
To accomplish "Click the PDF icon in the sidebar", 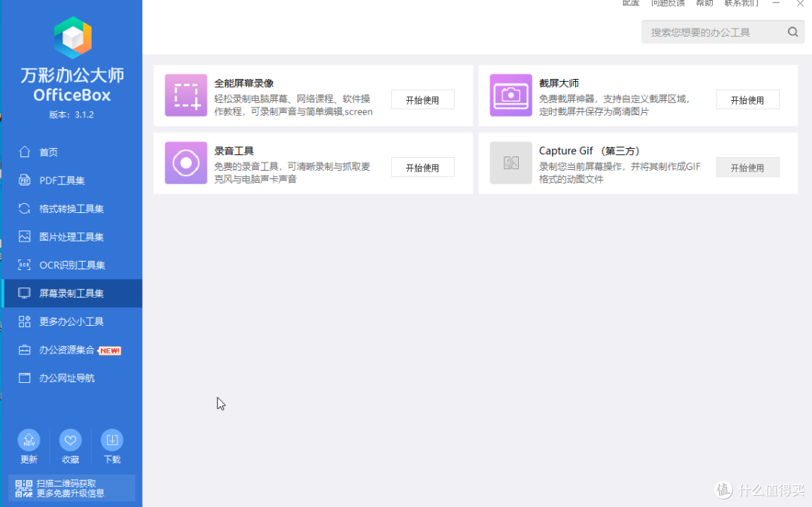I will click(24, 181).
